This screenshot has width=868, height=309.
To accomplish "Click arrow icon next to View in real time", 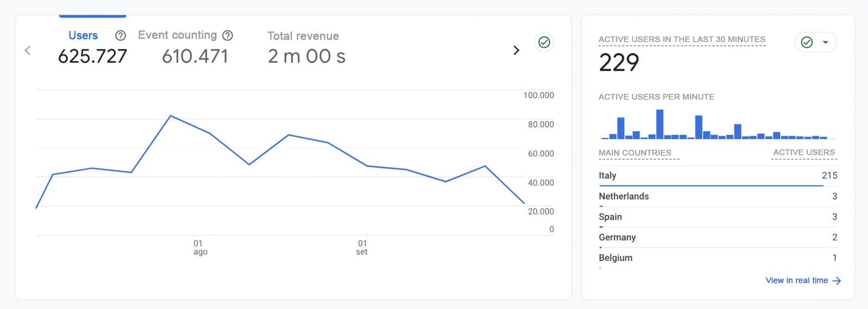I will 837,281.
